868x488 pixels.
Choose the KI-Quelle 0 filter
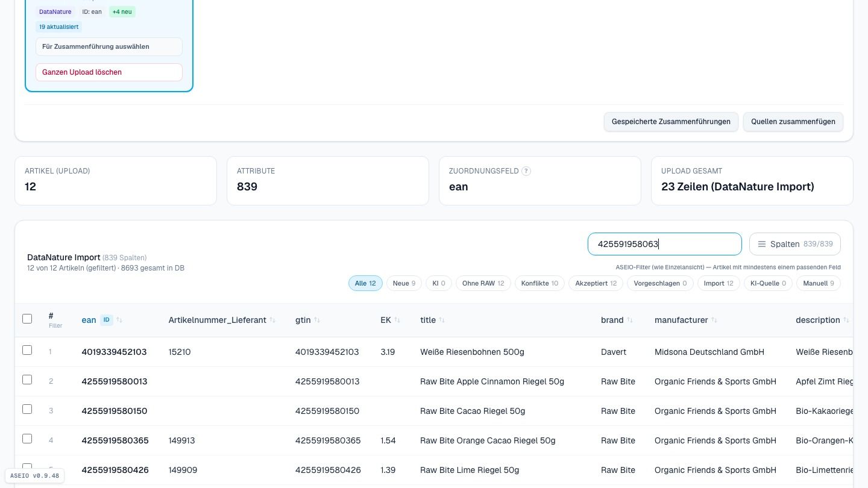[x=768, y=283]
